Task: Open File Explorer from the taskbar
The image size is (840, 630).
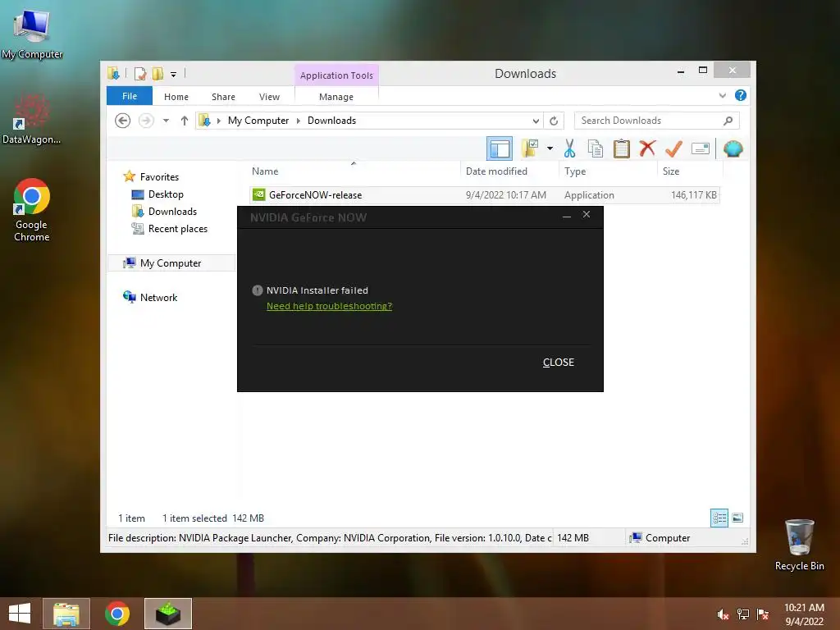Action: pos(66,614)
